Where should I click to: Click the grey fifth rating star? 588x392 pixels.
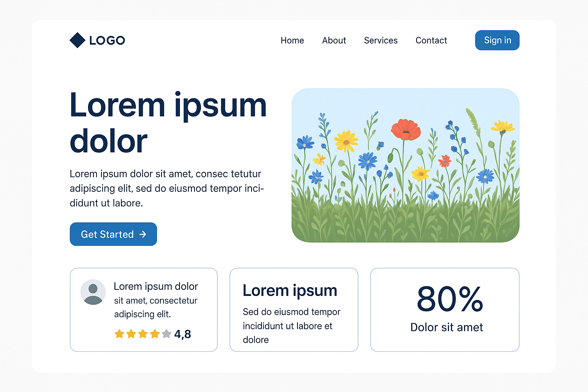click(167, 334)
